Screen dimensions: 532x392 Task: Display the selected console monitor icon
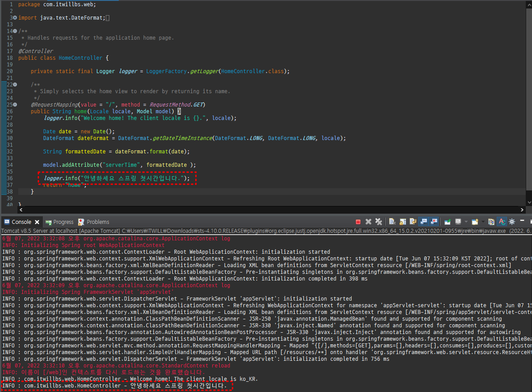tap(458, 222)
